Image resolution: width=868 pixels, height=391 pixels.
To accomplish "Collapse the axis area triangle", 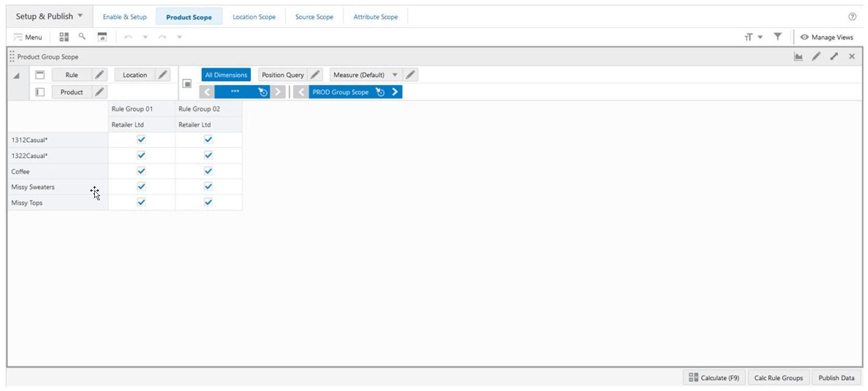I will [x=16, y=76].
